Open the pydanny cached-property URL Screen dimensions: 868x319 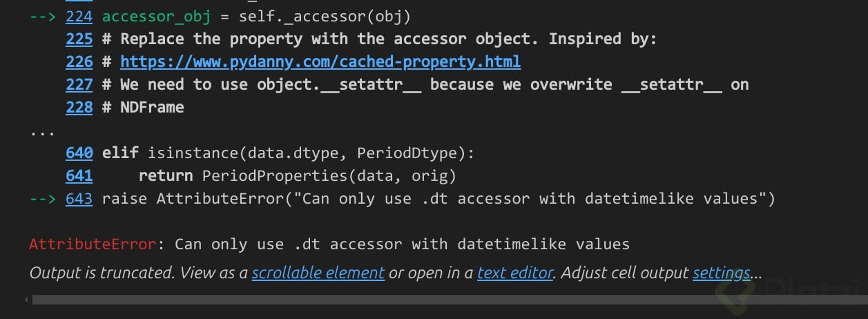coord(320,62)
